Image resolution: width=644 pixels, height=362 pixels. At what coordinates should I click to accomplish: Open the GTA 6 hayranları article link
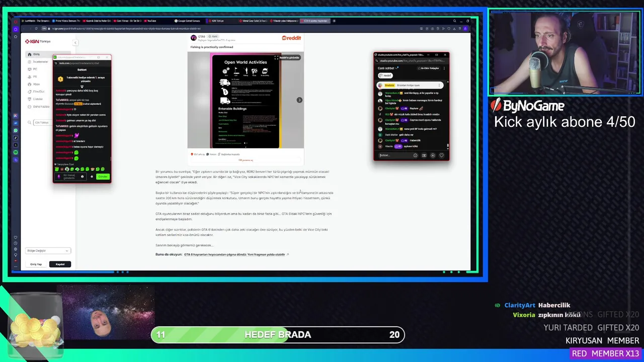(234, 254)
